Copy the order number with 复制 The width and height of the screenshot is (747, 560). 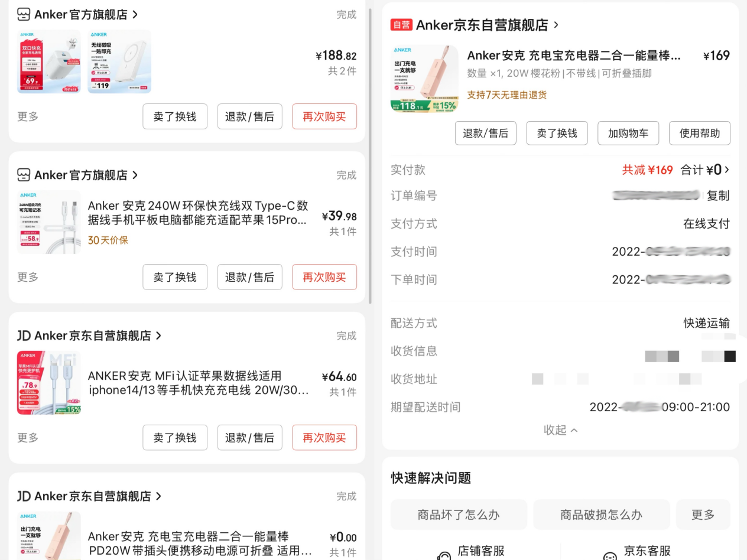point(718,196)
